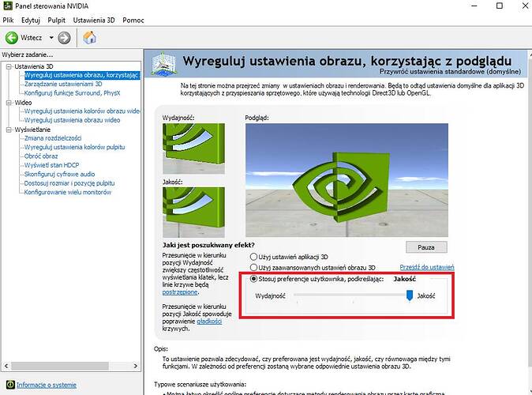Click the Wydajność preview thumbnail
532x395 pixels.
point(193,149)
